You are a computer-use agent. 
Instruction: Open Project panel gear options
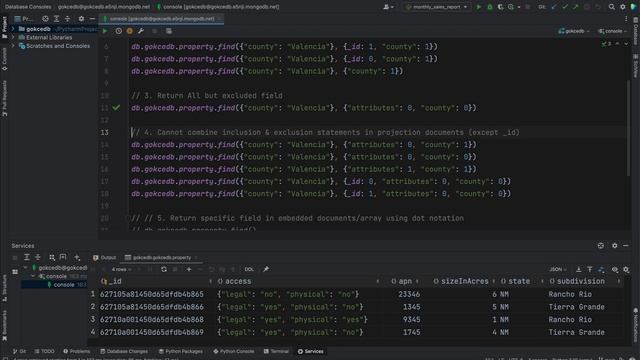[81, 19]
